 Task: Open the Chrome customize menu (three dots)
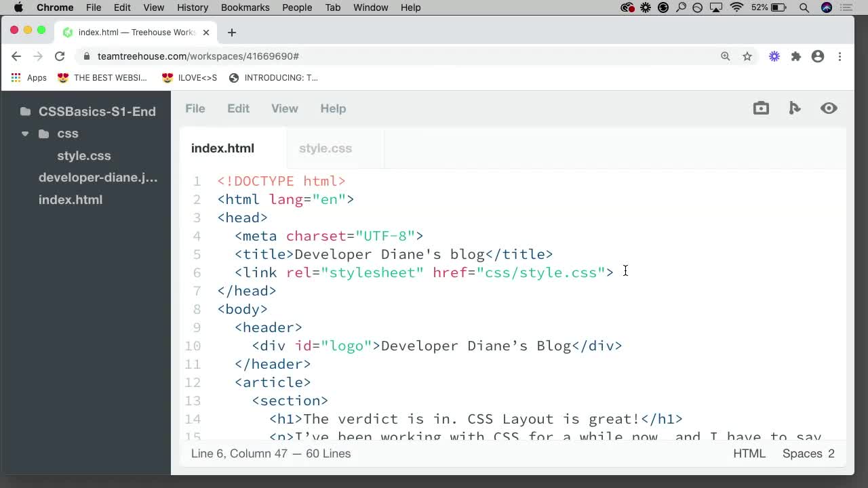840,57
